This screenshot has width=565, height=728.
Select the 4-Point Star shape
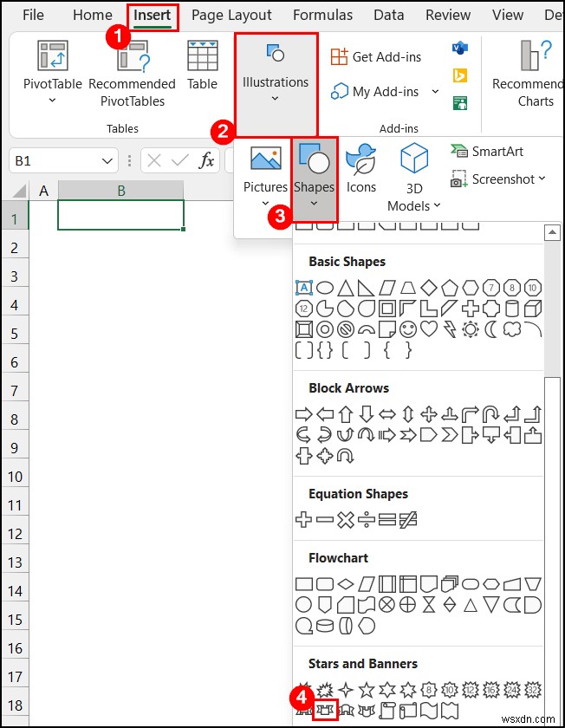[x=346, y=690]
